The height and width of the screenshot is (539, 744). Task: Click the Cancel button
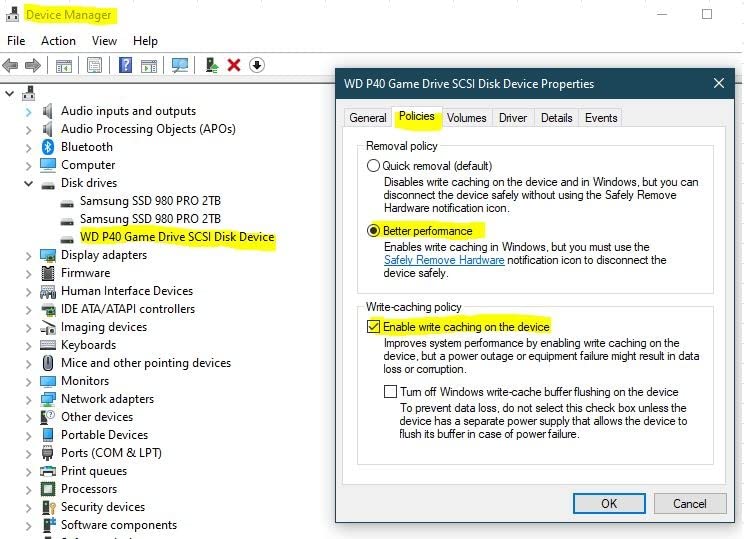[x=690, y=503]
